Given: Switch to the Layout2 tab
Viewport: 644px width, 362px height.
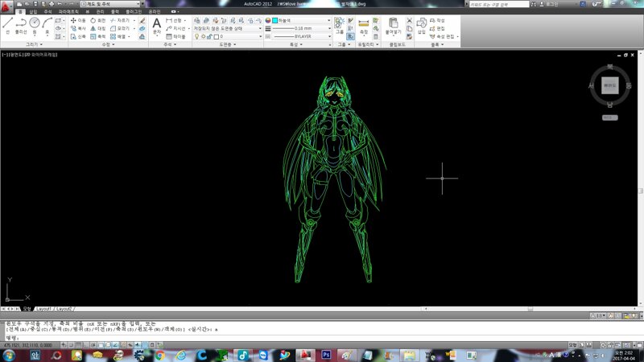Looking at the screenshot, I should (64, 309).
